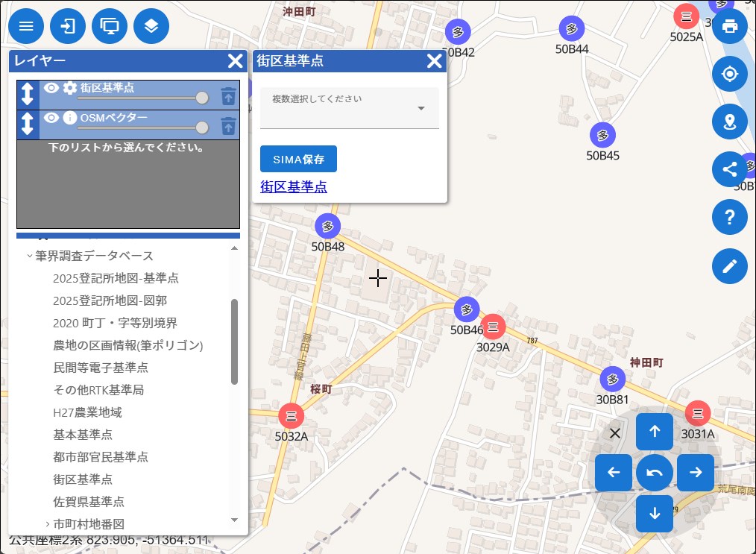Toggle visibility of OSMベクター layer
This screenshot has height=554, width=756.
pyautogui.click(x=51, y=118)
